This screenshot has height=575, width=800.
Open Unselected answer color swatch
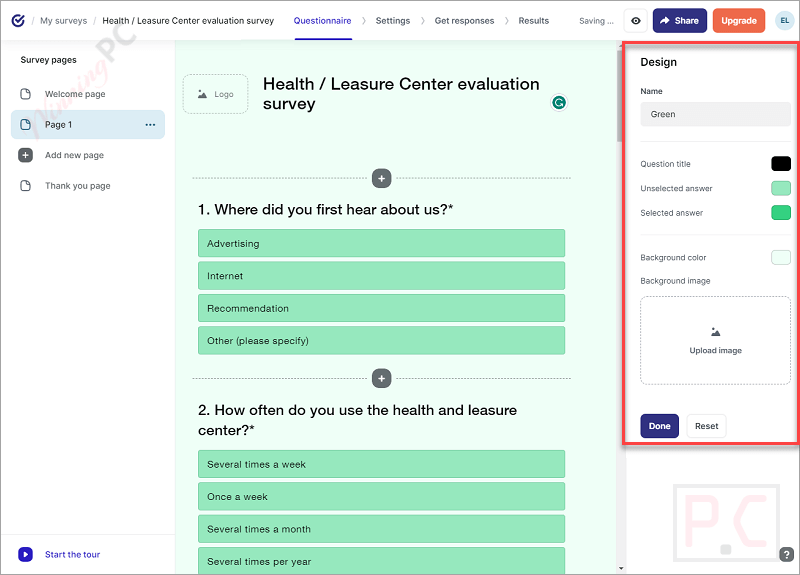pyautogui.click(x=781, y=188)
